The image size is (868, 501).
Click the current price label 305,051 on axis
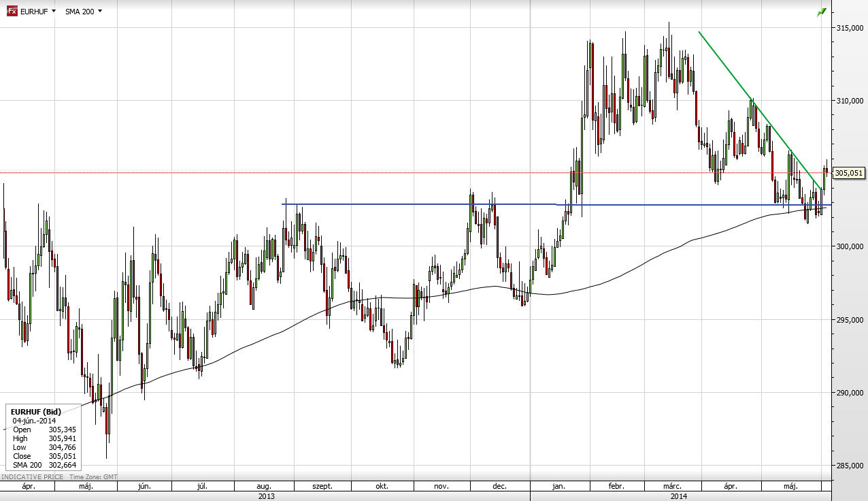coord(848,173)
